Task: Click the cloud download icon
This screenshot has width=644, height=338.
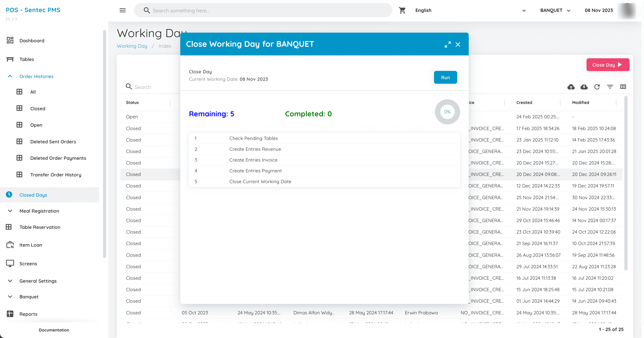Action: coord(584,87)
